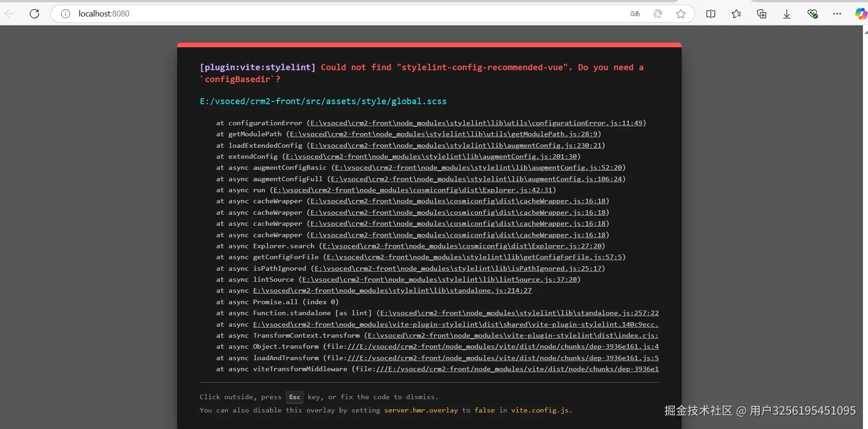The width and height of the screenshot is (868, 429).
Task: Open the Object.transform dep-3936e161.js link
Action: (503, 346)
